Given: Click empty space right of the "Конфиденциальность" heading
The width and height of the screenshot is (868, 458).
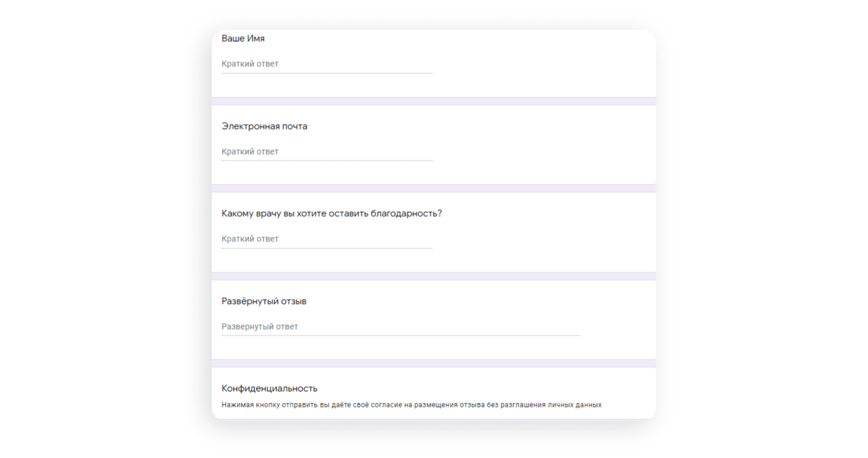Looking at the screenshot, I should tap(486, 389).
